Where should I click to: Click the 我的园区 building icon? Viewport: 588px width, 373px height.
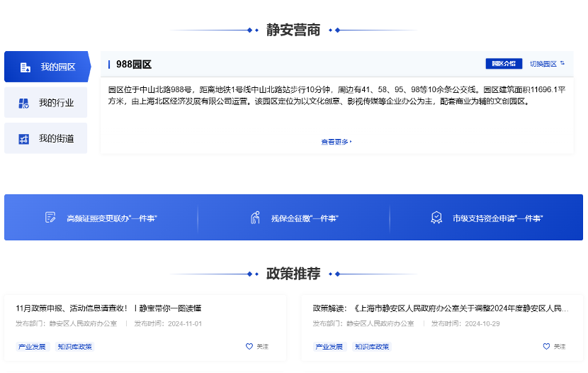pos(26,67)
